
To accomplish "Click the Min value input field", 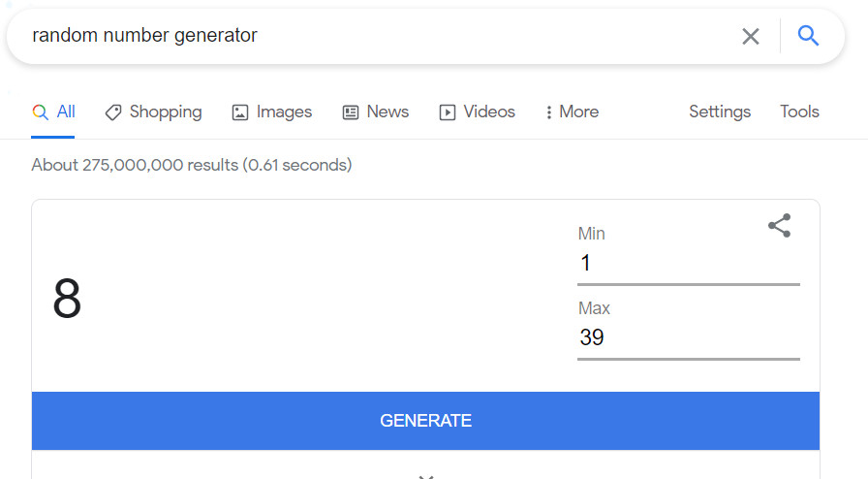I will pyautogui.click(x=689, y=264).
